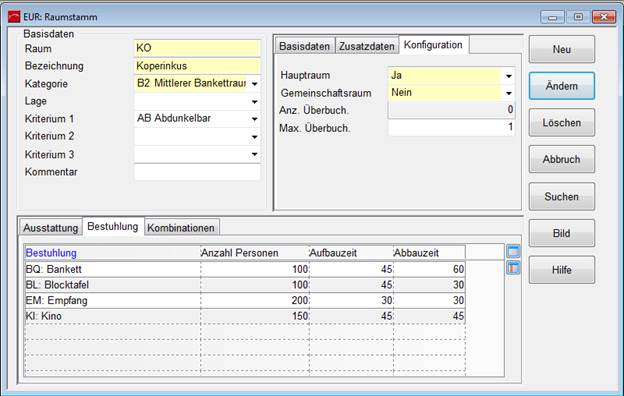The image size is (624, 396).
Task: Click the Neu button
Action: [562, 49]
